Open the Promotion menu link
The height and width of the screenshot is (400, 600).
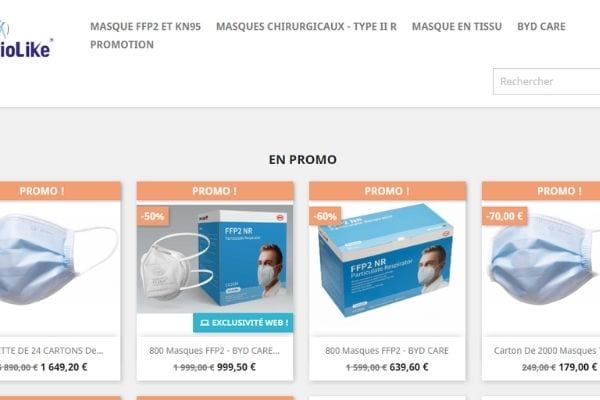pos(122,44)
